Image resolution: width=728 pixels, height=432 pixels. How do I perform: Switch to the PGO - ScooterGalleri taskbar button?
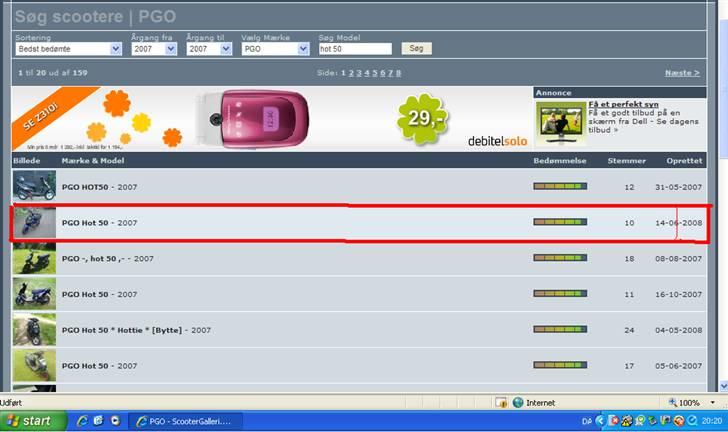(185, 421)
